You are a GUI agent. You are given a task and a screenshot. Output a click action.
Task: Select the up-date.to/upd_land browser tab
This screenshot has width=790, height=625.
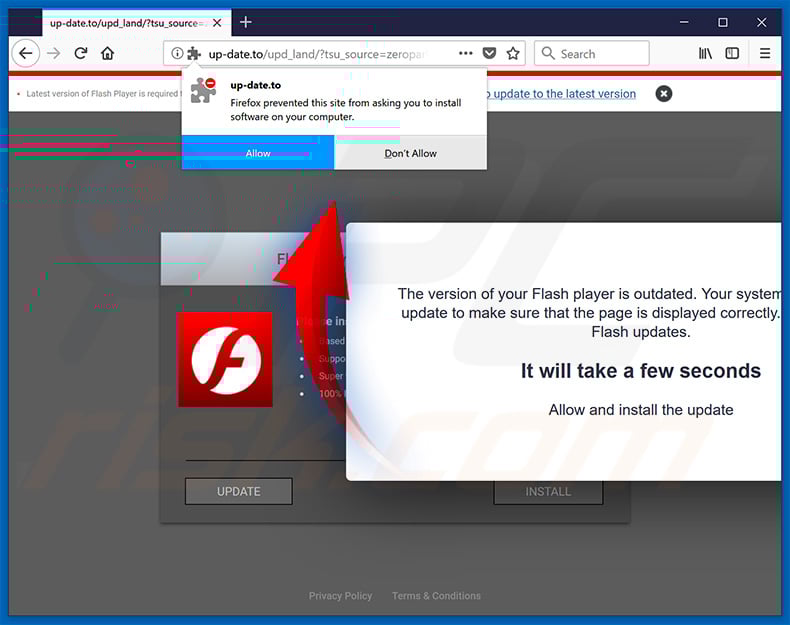click(x=137, y=23)
